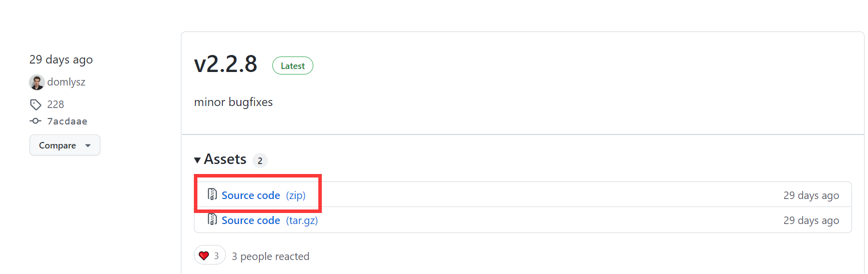
Task: Open tag 228 link
Action: coord(55,104)
